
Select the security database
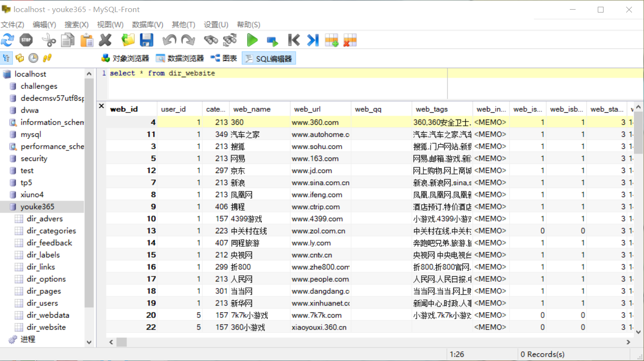(x=34, y=159)
